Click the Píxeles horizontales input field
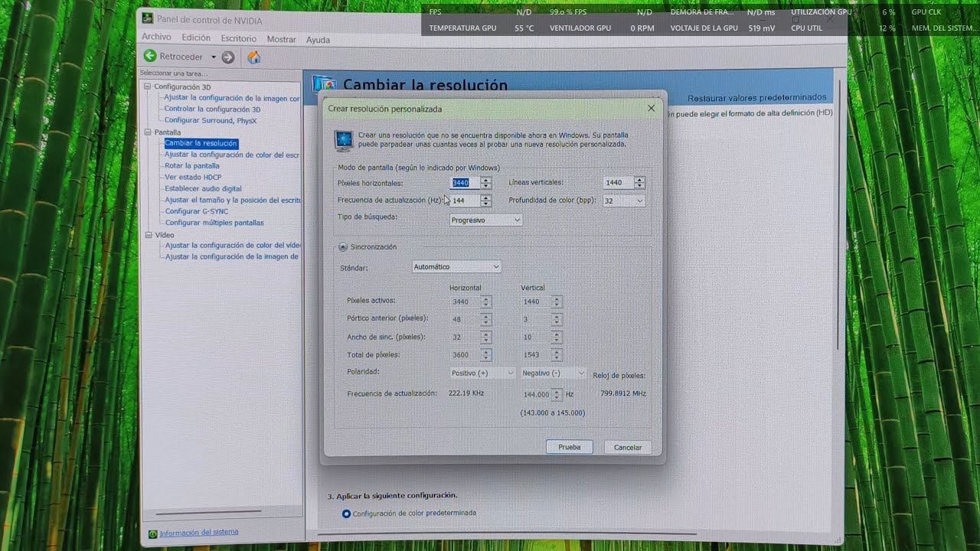Screen dimensions: 980x551 click(465, 183)
